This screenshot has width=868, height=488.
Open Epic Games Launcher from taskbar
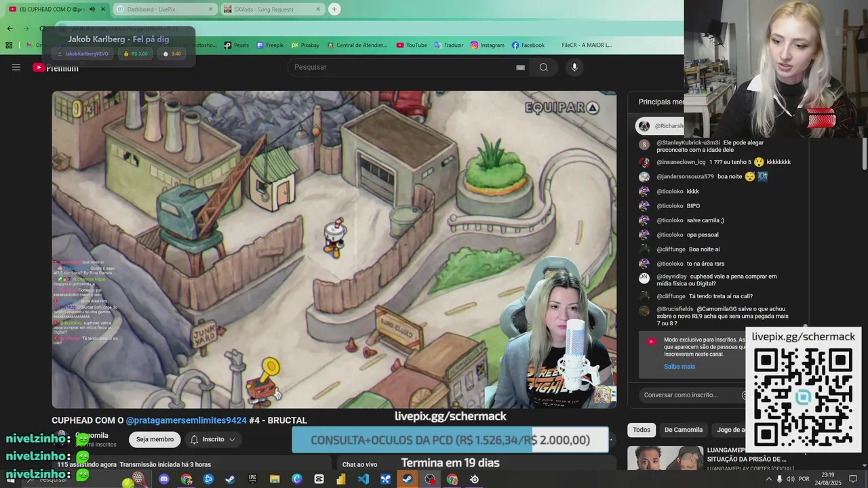(x=253, y=479)
